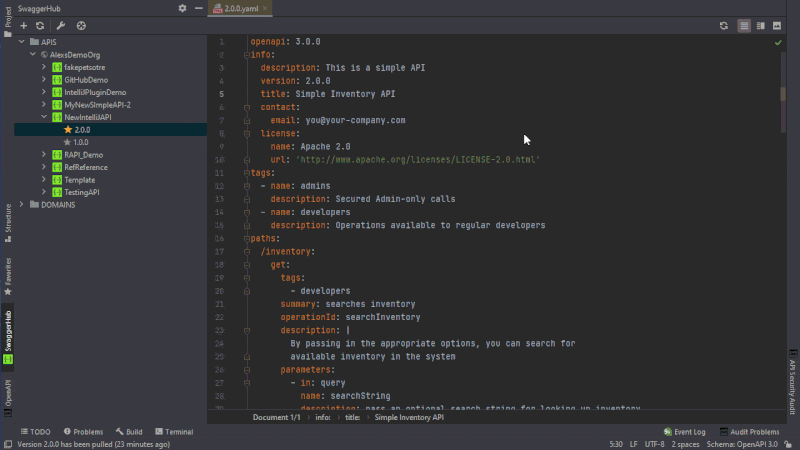This screenshot has width=800, height=450.
Task: Hide the SwaggerHub panel with the minimize dash
Action: click(x=198, y=8)
